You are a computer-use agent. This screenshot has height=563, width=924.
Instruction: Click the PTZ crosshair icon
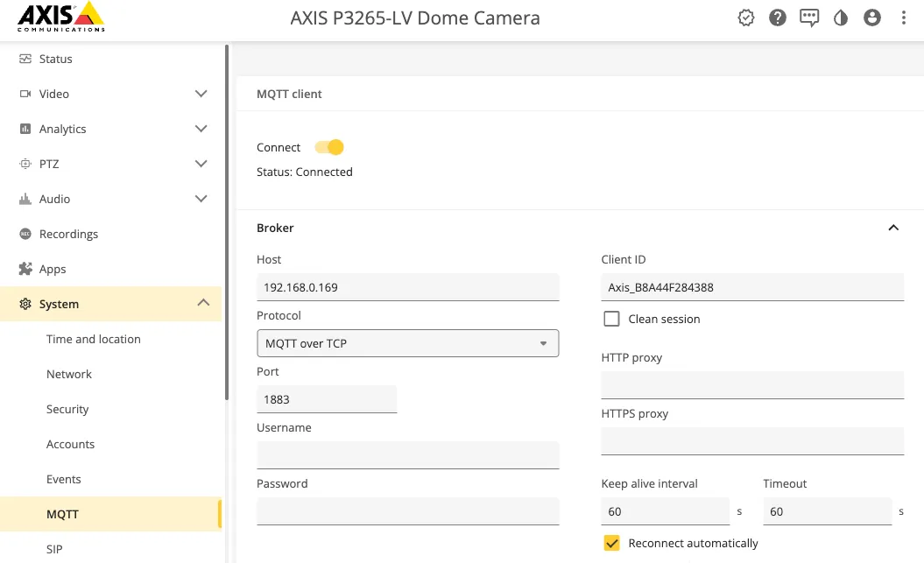coord(25,164)
